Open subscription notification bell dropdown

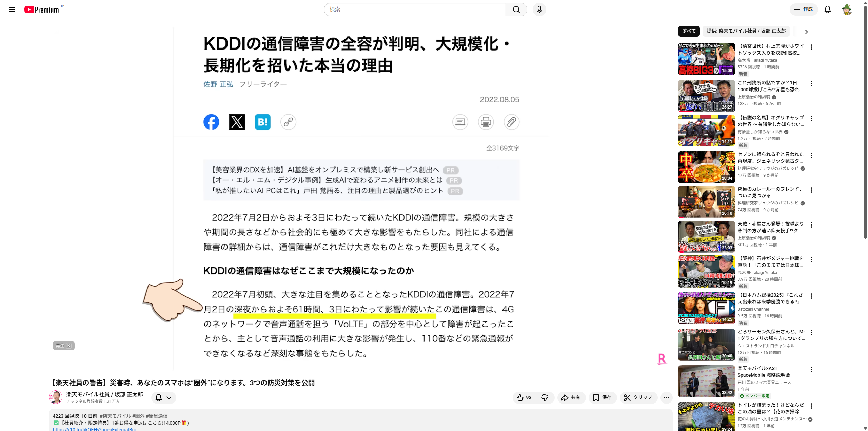pos(163,397)
